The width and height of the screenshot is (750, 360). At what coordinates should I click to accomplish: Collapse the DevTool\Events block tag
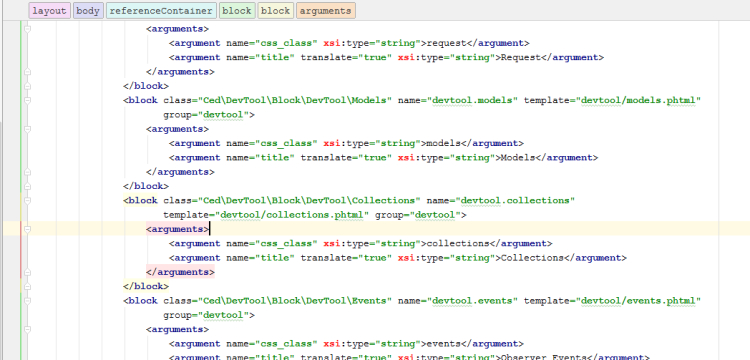[27, 301]
